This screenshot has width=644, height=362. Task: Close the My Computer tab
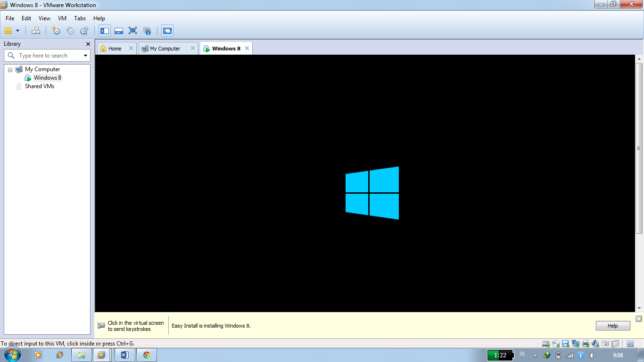(x=192, y=48)
